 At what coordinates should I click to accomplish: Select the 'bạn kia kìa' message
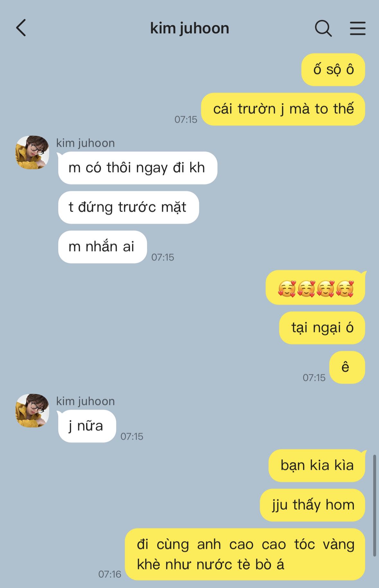(x=317, y=466)
